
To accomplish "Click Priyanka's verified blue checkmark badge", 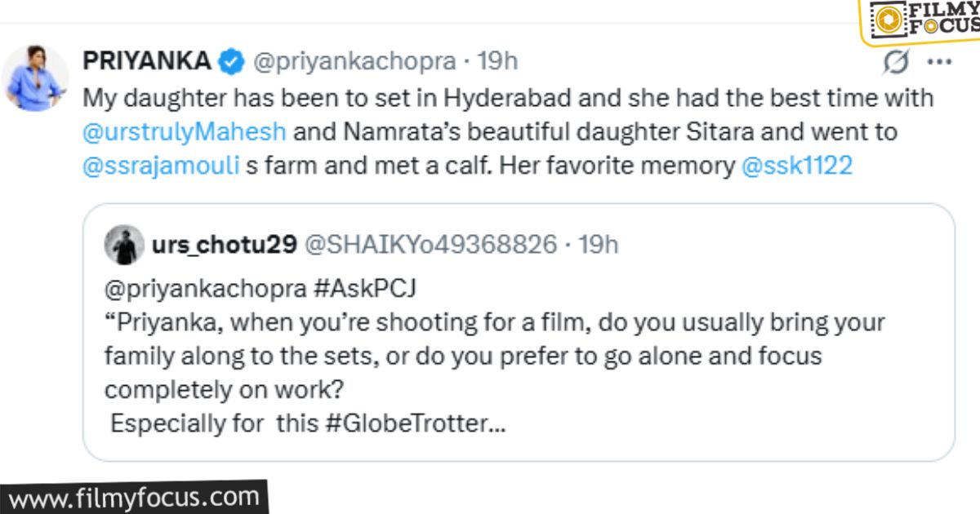I will pyautogui.click(x=231, y=60).
